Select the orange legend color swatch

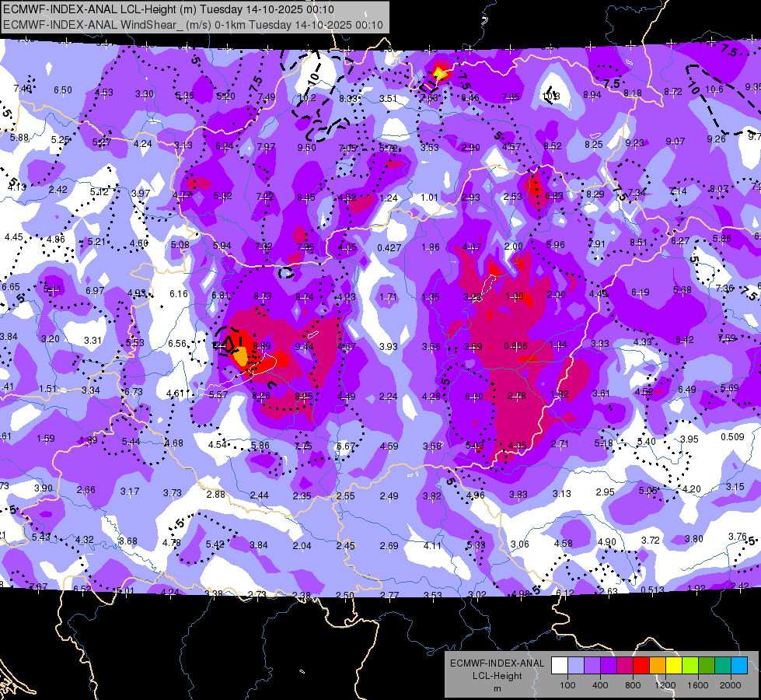pos(658,666)
